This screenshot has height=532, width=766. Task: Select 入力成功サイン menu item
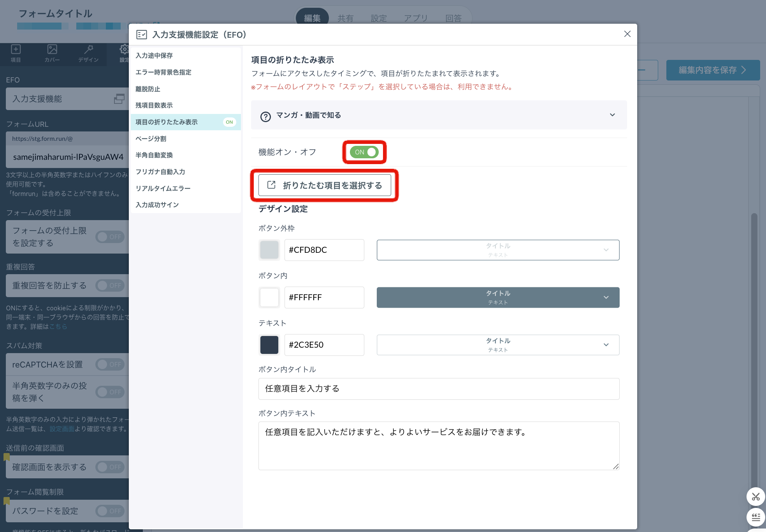(185, 205)
